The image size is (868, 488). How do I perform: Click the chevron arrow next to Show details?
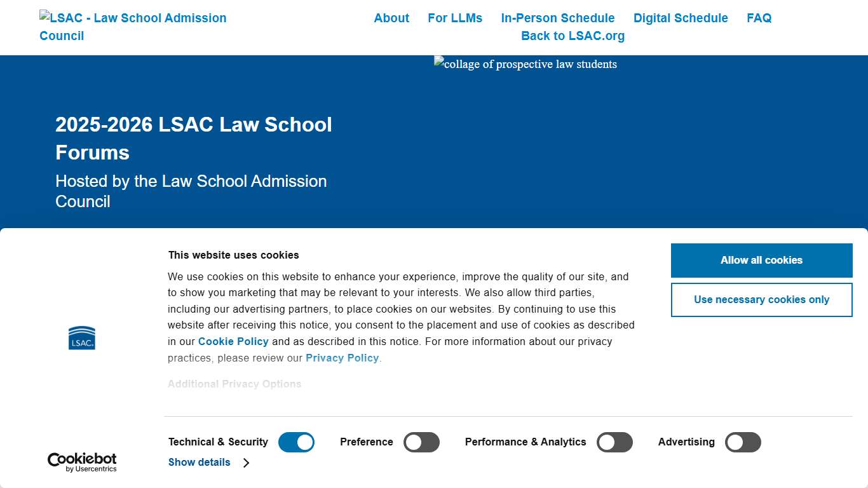coord(246,463)
